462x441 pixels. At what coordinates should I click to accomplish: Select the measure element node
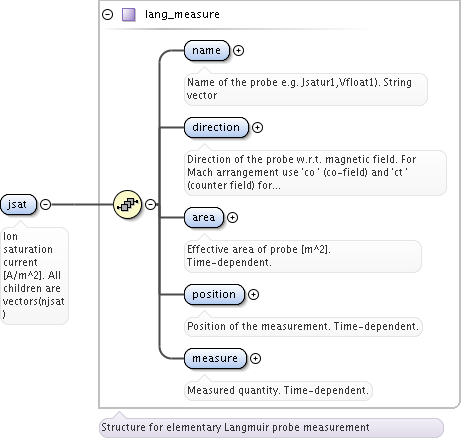coord(215,358)
